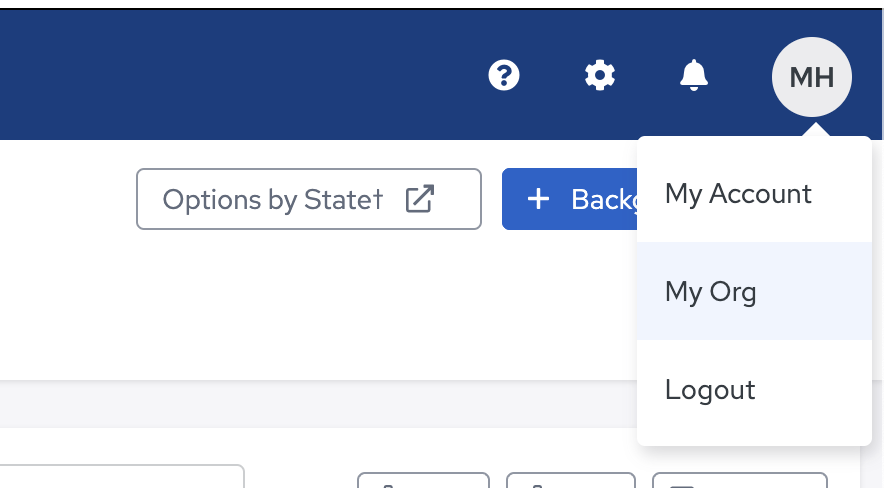Click the plus icon on the blue button
The height and width of the screenshot is (488, 884).
coord(538,199)
